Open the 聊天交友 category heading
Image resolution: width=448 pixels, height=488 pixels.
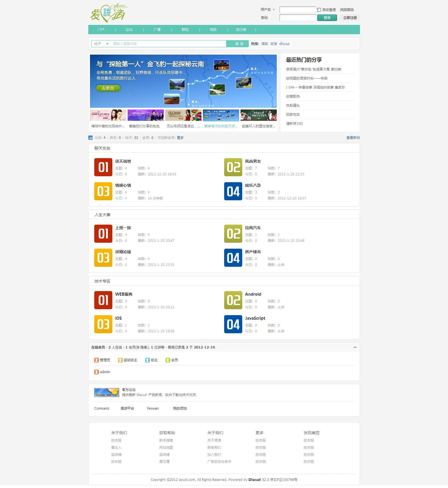[102, 148]
